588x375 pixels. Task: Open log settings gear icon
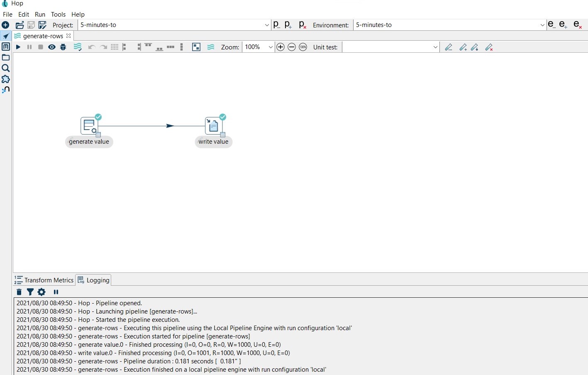41,292
